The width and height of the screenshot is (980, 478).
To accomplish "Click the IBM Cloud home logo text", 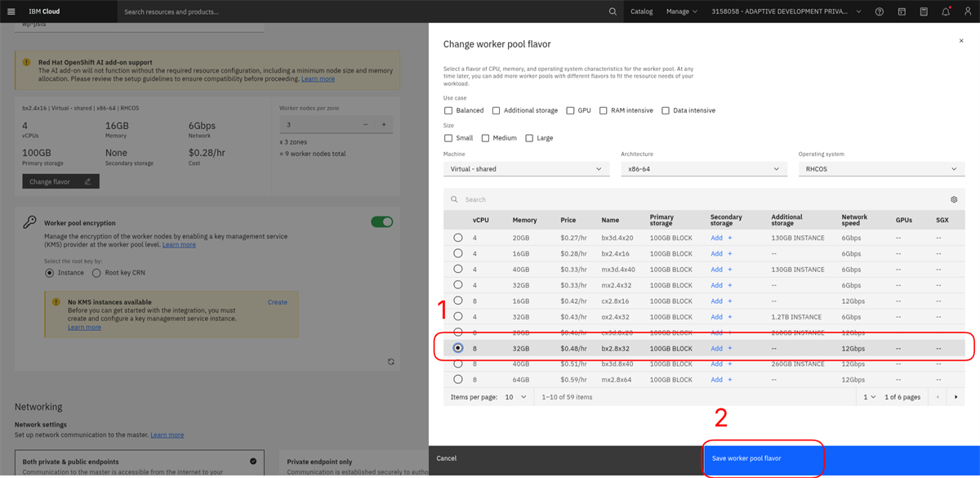I will (x=42, y=11).
